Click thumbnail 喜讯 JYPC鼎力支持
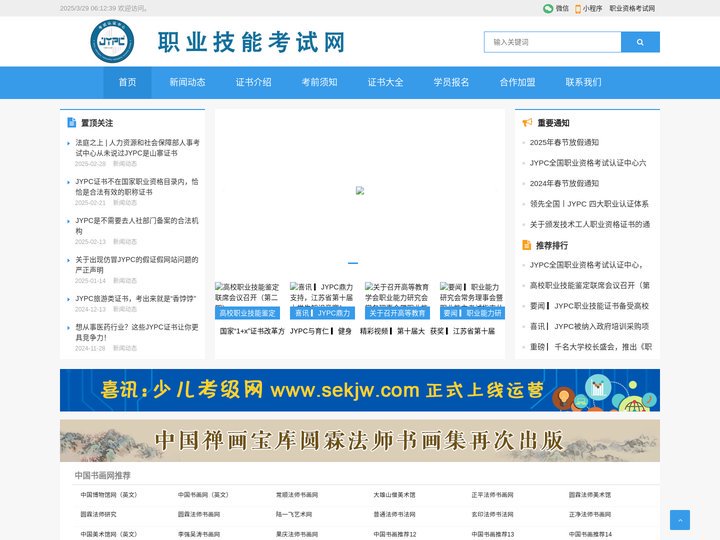The height and width of the screenshot is (540, 720). tap(322, 300)
